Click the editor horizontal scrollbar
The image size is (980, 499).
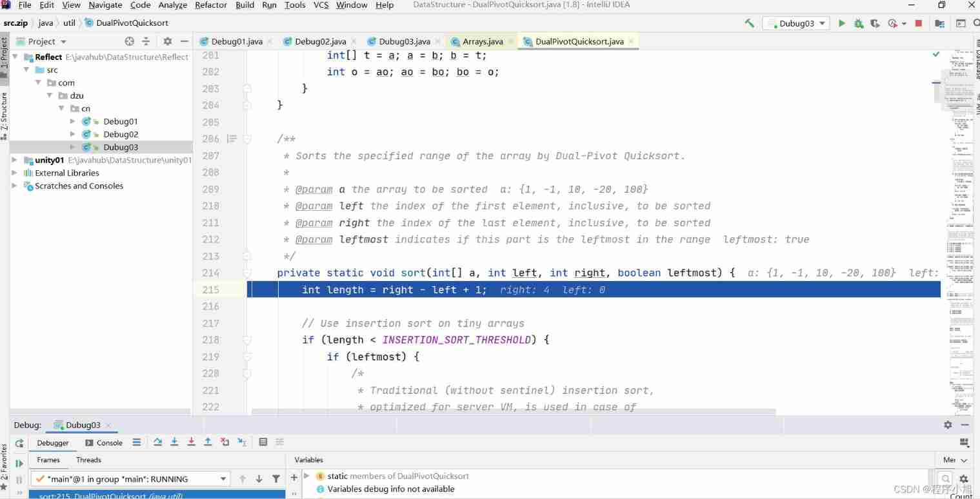click(x=514, y=411)
